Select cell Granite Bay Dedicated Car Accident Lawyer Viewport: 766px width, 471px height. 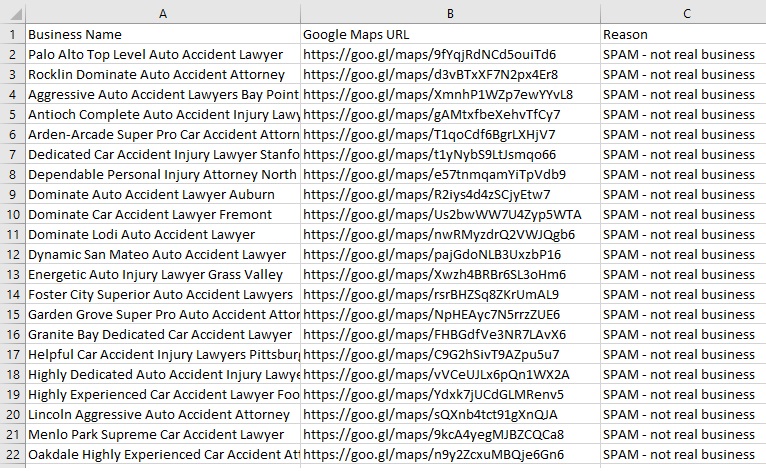(163, 335)
